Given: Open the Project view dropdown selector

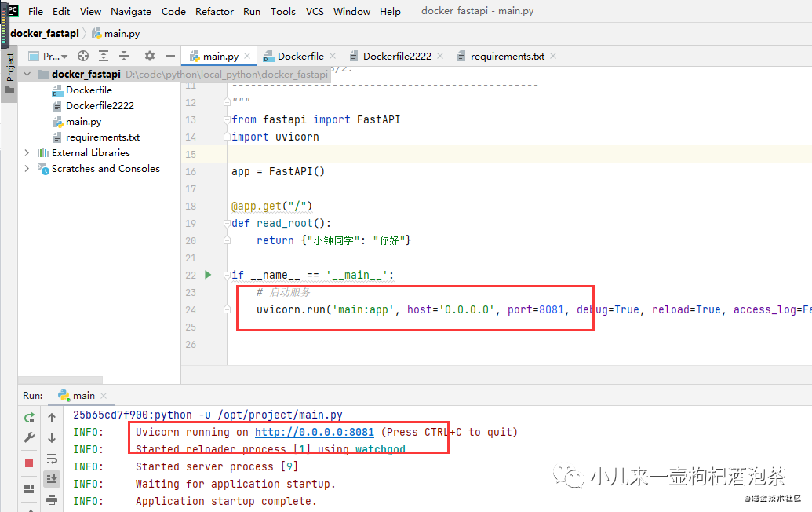Looking at the screenshot, I should pyautogui.click(x=48, y=56).
